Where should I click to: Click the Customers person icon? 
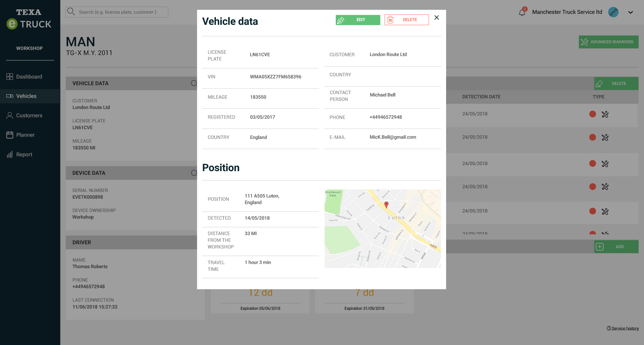click(x=10, y=115)
